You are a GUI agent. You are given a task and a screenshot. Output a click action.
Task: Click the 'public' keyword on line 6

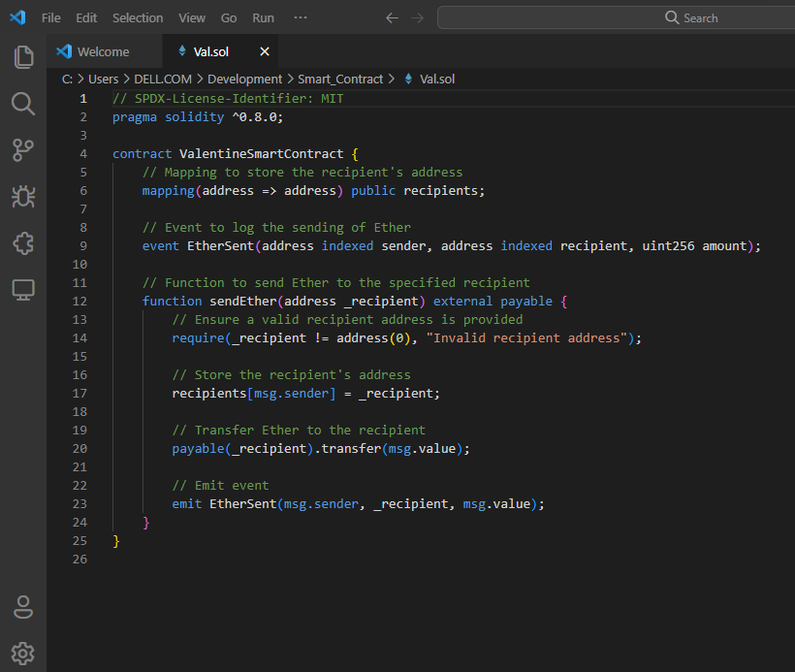point(373,191)
